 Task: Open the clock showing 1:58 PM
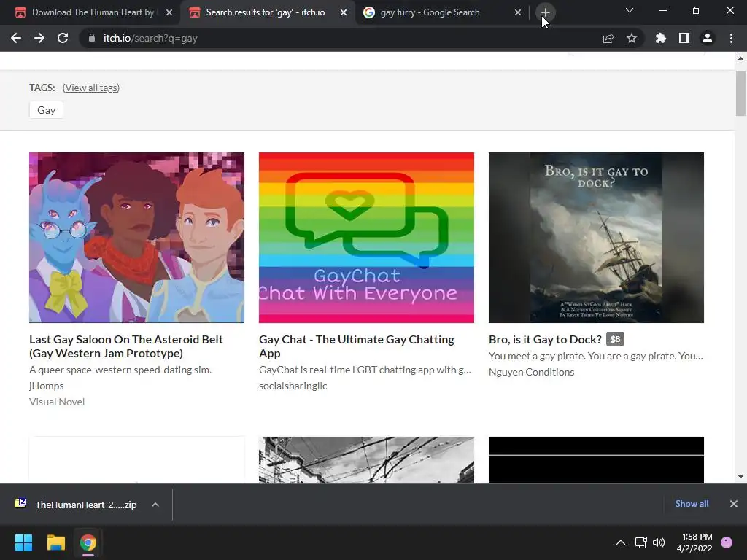click(x=694, y=542)
